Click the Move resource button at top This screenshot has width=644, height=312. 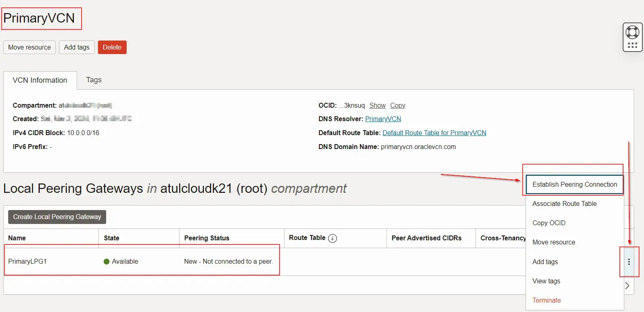(30, 47)
